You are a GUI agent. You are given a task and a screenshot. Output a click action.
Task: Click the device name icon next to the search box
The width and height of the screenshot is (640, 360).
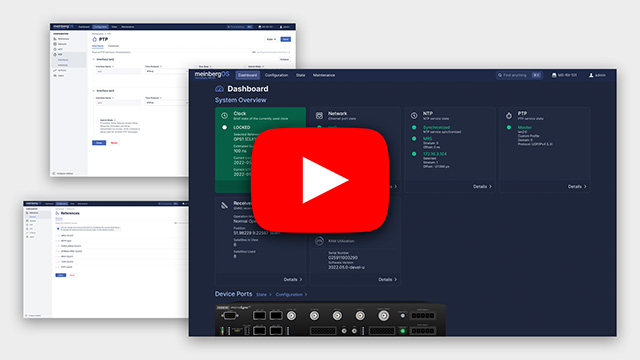click(554, 75)
